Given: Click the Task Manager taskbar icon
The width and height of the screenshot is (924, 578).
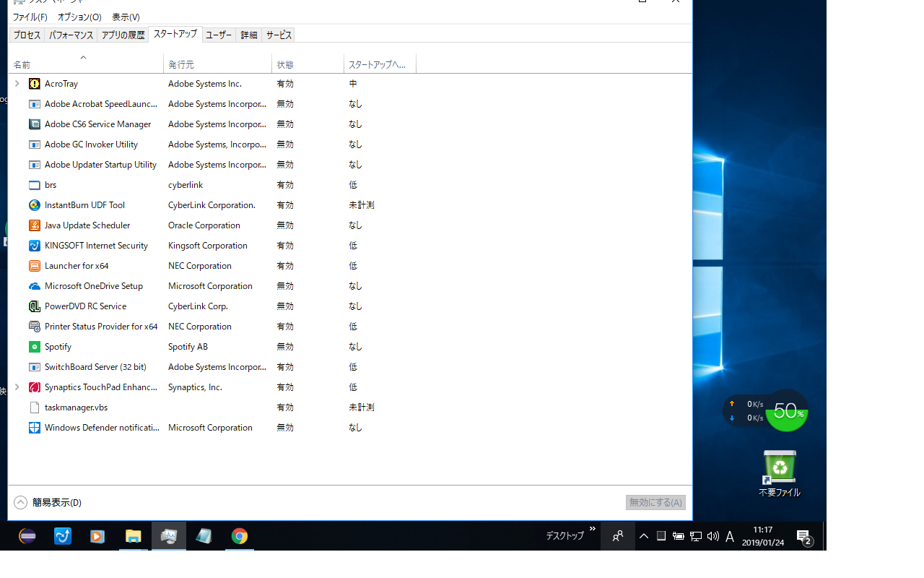Looking at the screenshot, I should [169, 536].
